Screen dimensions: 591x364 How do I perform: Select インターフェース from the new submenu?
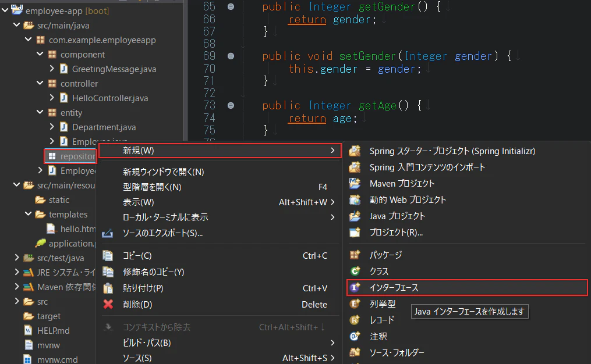(467, 288)
